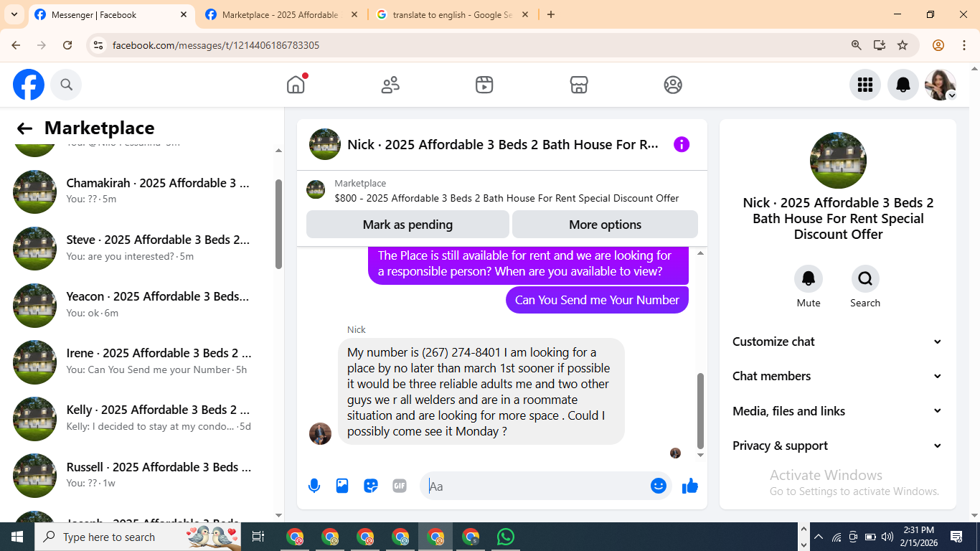The height and width of the screenshot is (551, 980).
Task: Go to the Home feed icon
Action: (296, 85)
